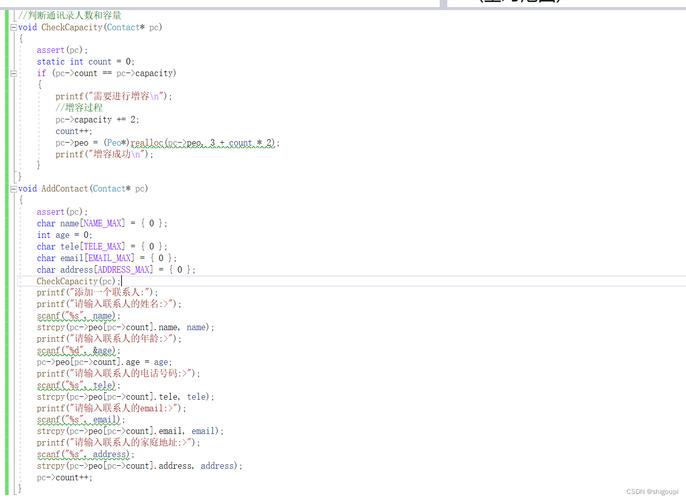Screen dimensions: 686x500
Task: Click the strcpy email line
Action: click(x=130, y=431)
